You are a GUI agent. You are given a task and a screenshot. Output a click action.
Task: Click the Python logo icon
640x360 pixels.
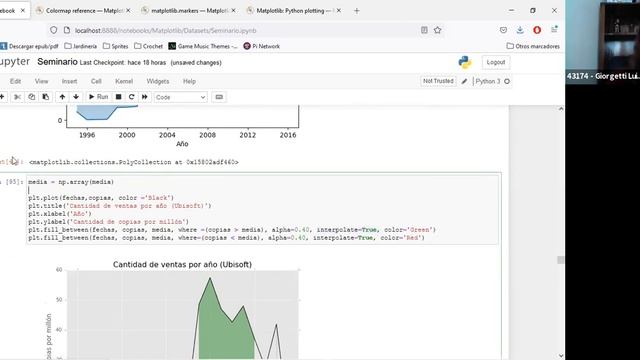(x=464, y=62)
